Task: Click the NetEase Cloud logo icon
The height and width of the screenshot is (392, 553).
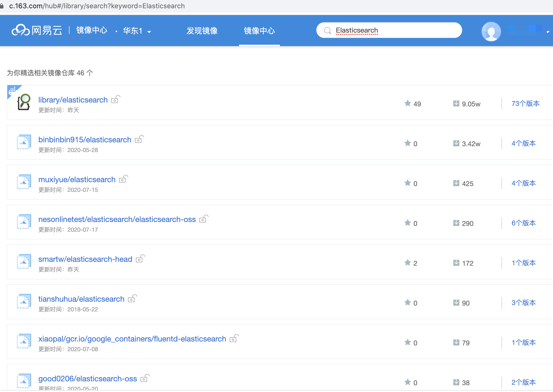Action: click(21, 30)
